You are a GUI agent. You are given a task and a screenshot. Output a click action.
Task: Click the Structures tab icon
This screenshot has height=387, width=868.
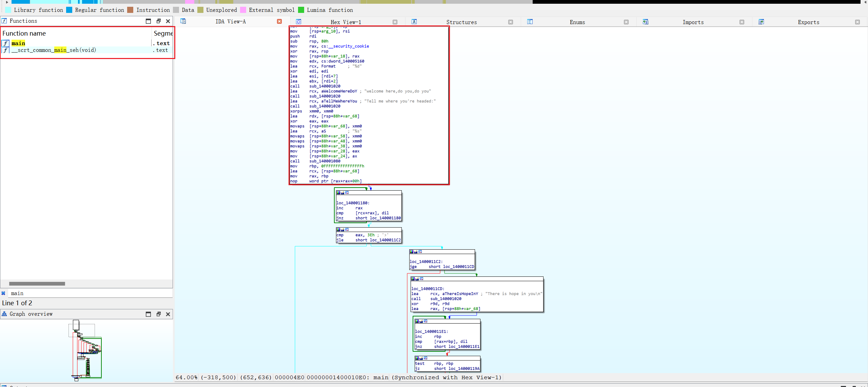pyautogui.click(x=414, y=22)
